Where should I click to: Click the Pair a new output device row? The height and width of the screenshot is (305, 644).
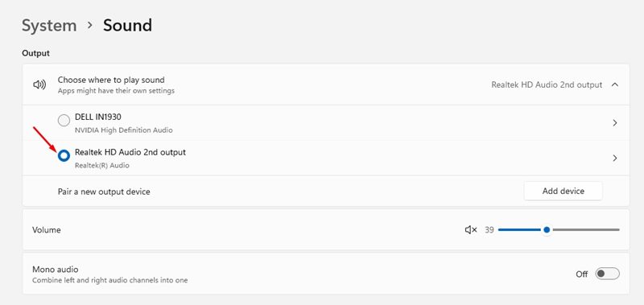[326, 192]
